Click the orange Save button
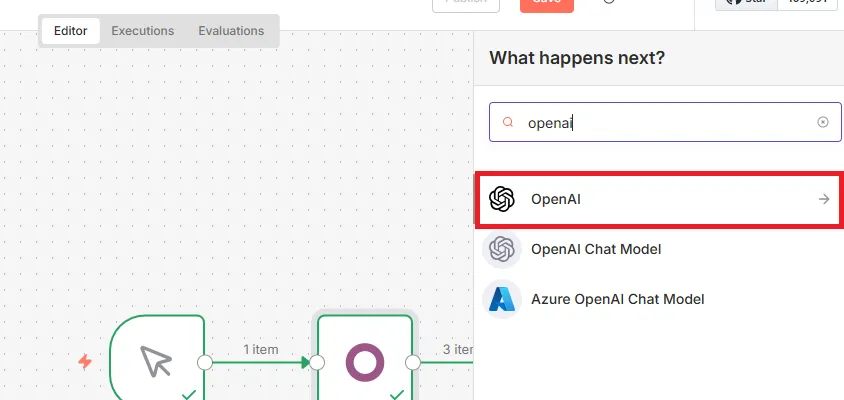The width and height of the screenshot is (844, 400). click(546, 4)
